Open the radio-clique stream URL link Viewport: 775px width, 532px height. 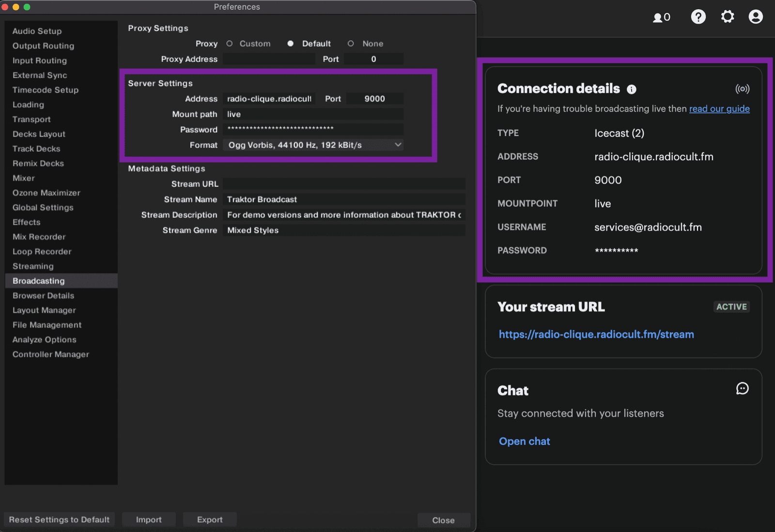596,334
